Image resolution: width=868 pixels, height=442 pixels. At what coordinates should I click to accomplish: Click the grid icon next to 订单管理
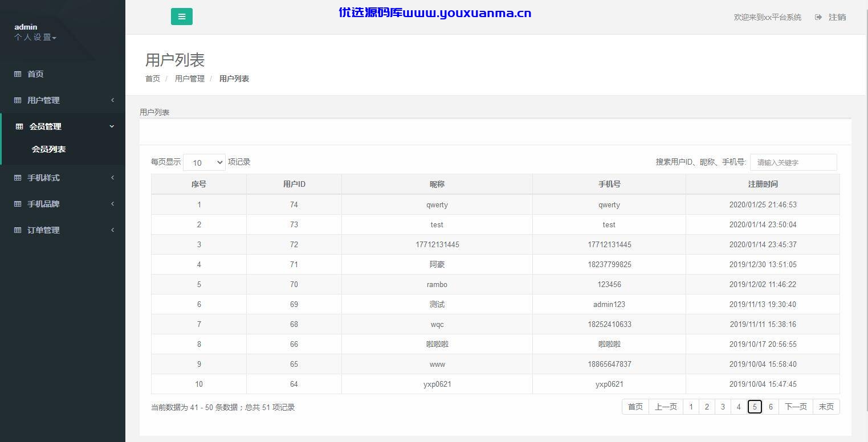point(18,230)
